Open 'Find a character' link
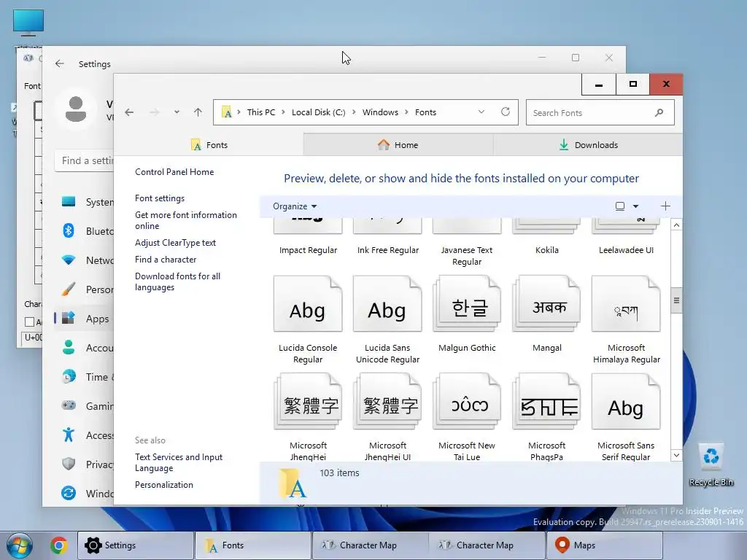This screenshot has width=747, height=560. pos(166,260)
